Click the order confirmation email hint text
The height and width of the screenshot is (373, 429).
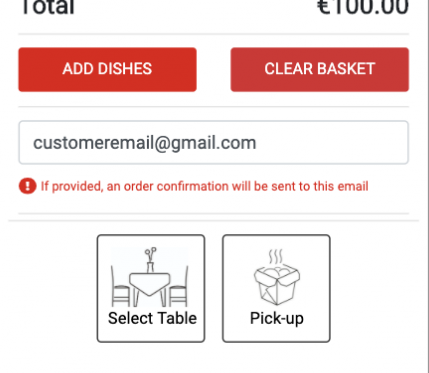(205, 186)
